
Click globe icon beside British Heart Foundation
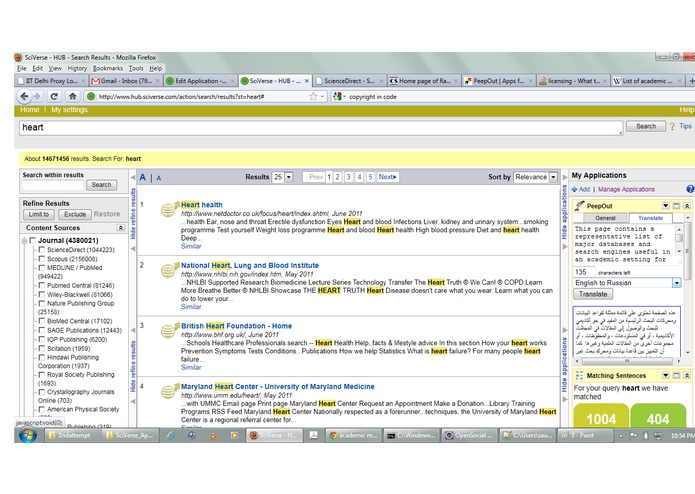point(169,330)
